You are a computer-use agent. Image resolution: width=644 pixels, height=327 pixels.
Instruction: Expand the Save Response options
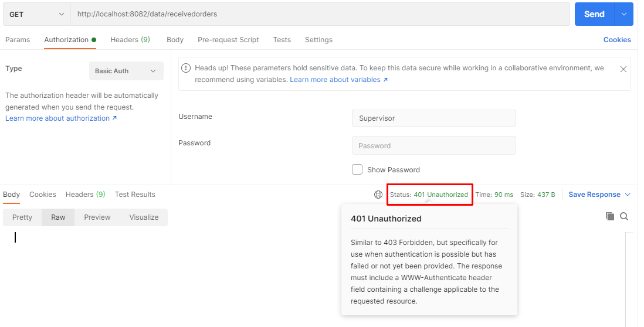[628, 195]
